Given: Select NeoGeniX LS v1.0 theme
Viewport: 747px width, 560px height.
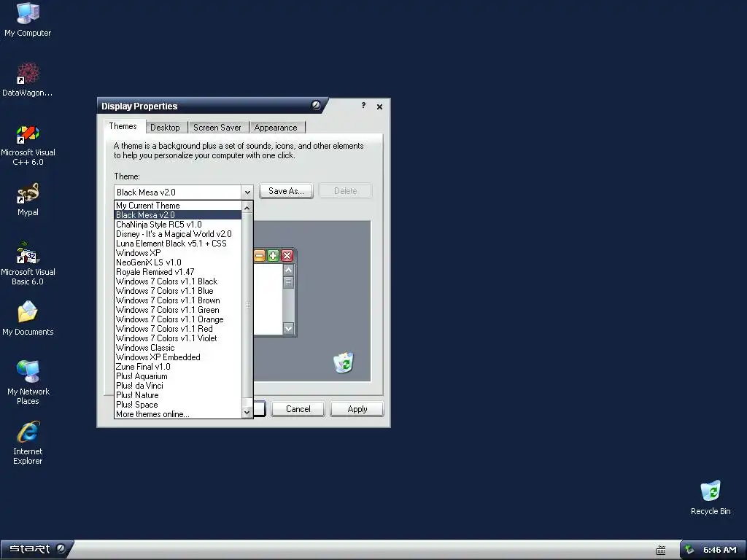Looking at the screenshot, I should 178,262.
